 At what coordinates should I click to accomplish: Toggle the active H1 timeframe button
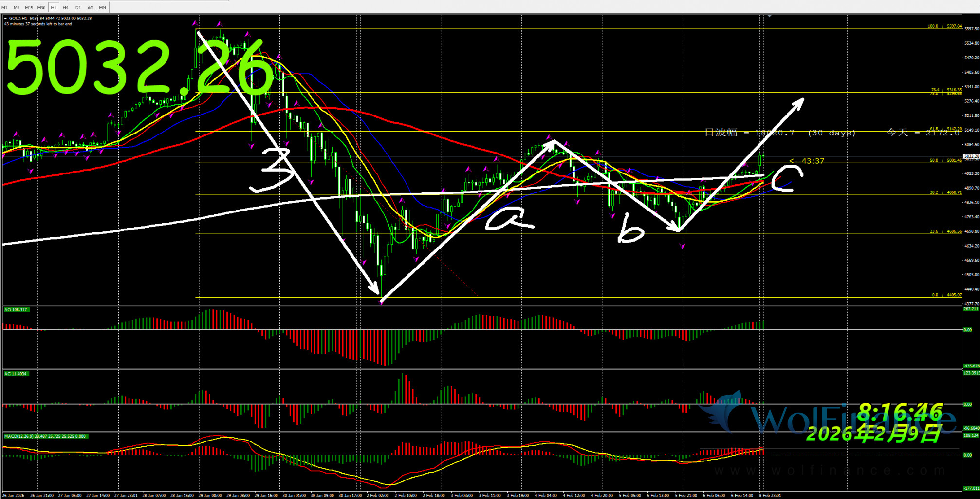[x=54, y=8]
